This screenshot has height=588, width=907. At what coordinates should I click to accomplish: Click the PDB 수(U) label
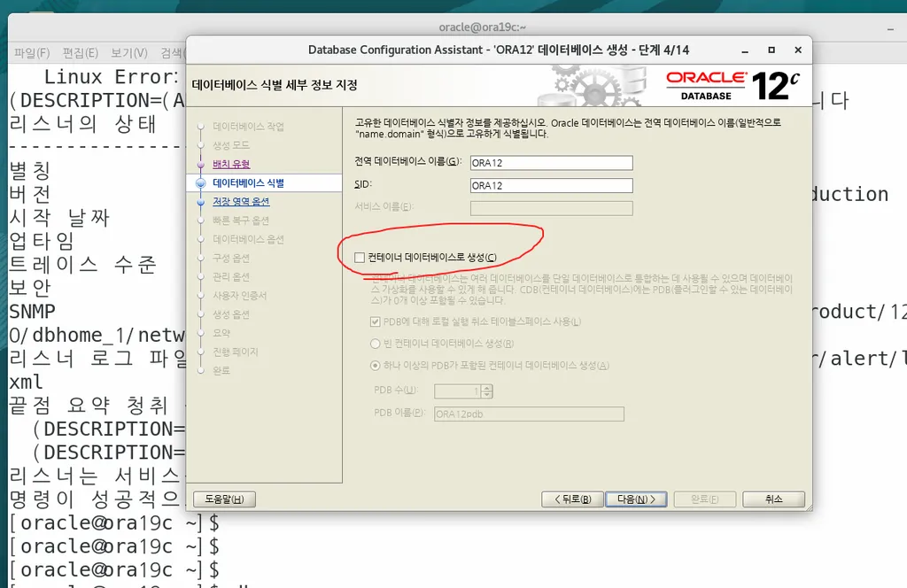[x=396, y=391]
